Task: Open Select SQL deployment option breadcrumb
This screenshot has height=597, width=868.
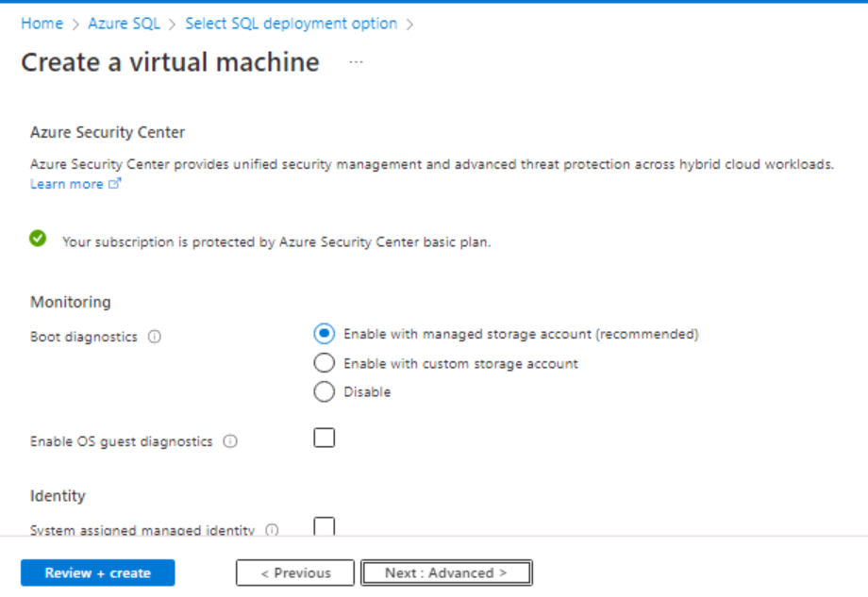Action: point(291,24)
